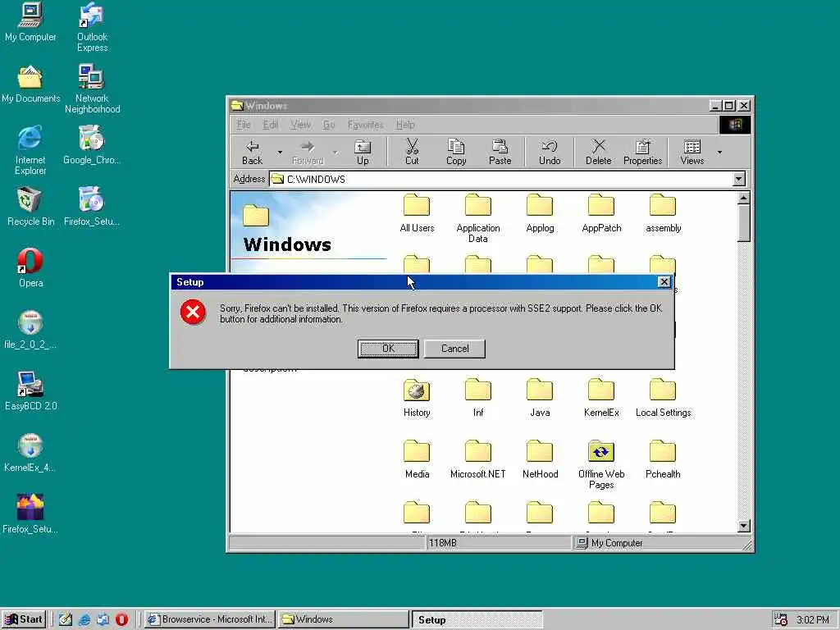The height and width of the screenshot is (630, 840).
Task: Click the Up folder toolbar icon
Action: (x=363, y=152)
